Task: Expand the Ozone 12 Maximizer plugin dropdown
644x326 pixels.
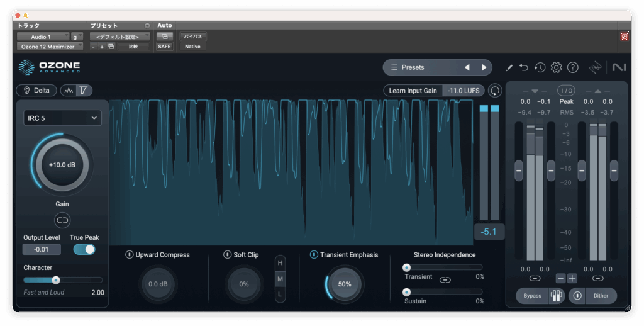Action: [x=50, y=47]
